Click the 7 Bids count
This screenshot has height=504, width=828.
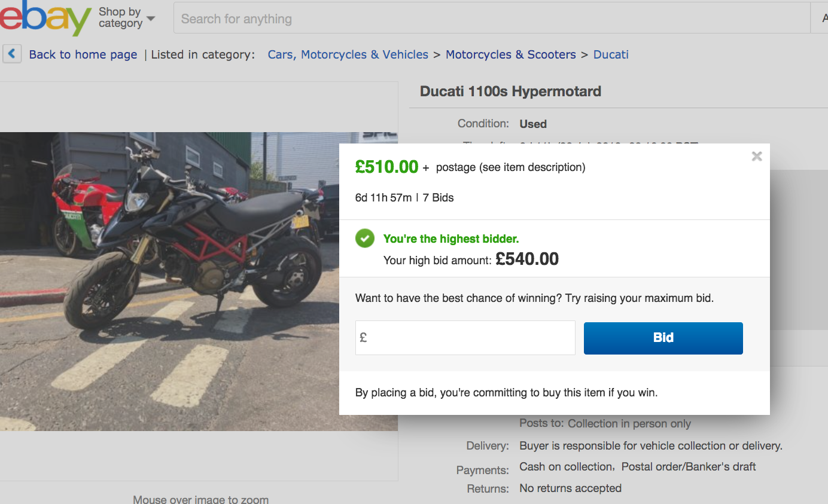[439, 197]
